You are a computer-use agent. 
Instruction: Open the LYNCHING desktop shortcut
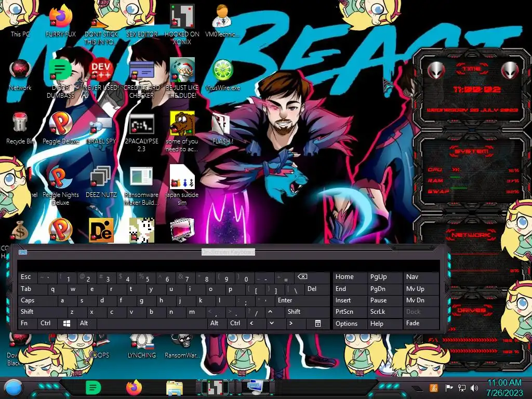pos(141,346)
